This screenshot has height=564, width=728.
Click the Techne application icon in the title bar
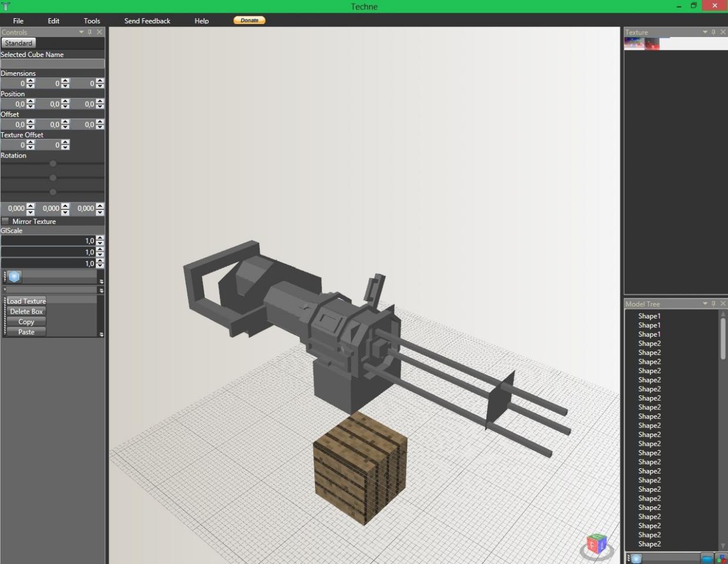(6, 6)
